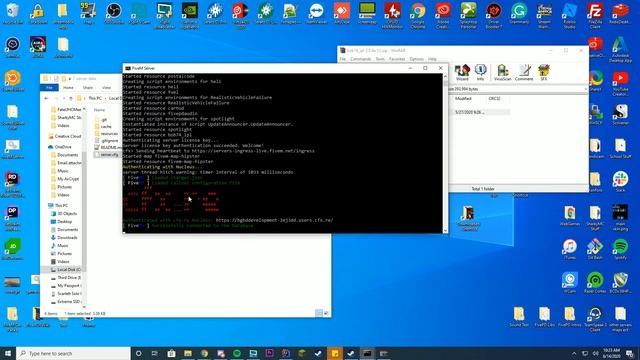Open the Microsoft Store taskbar icon
This screenshot has height=360, width=640.
tap(171, 353)
